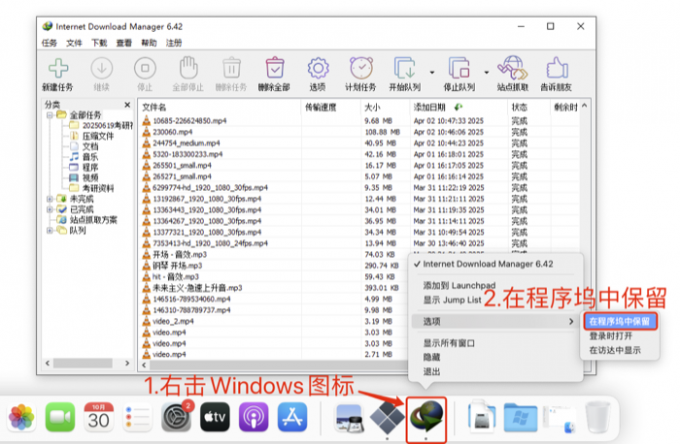Sort by the 大小 column header
The height and width of the screenshot is (444, 680).
(x=372, y=106)
